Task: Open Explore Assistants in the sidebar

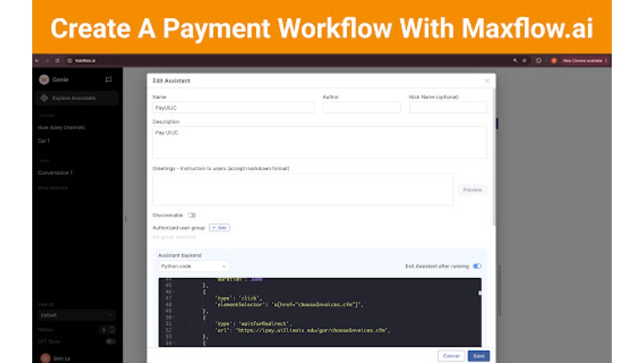Action: pyautogui.click(x=77, y=98)
